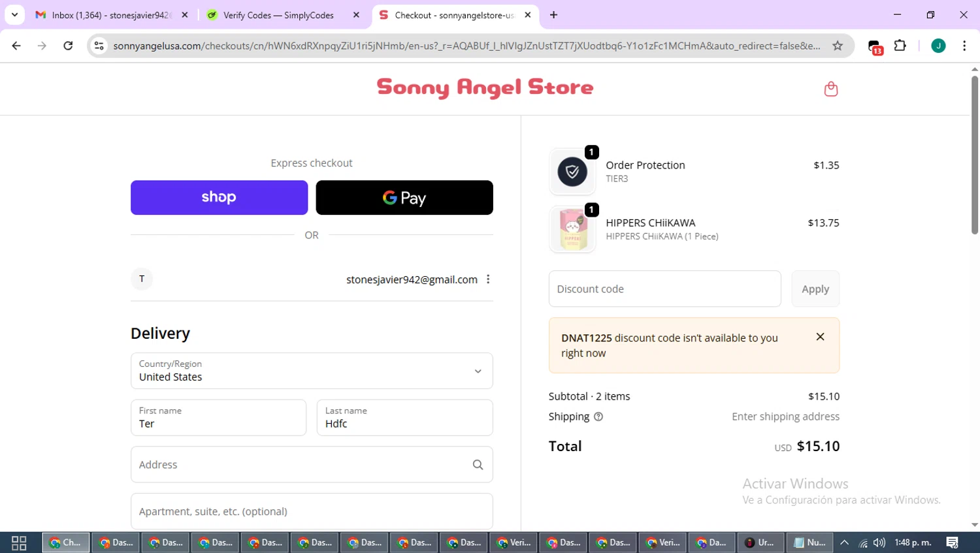Open the volume speaker tray icon
This screenshot has width=980, height=553.
(x=879, y=543)
